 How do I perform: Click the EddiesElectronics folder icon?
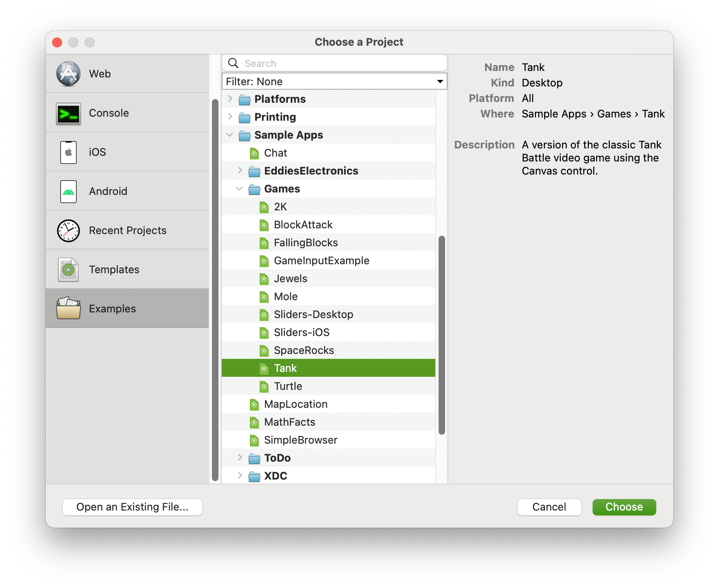(x=254, y=171)
